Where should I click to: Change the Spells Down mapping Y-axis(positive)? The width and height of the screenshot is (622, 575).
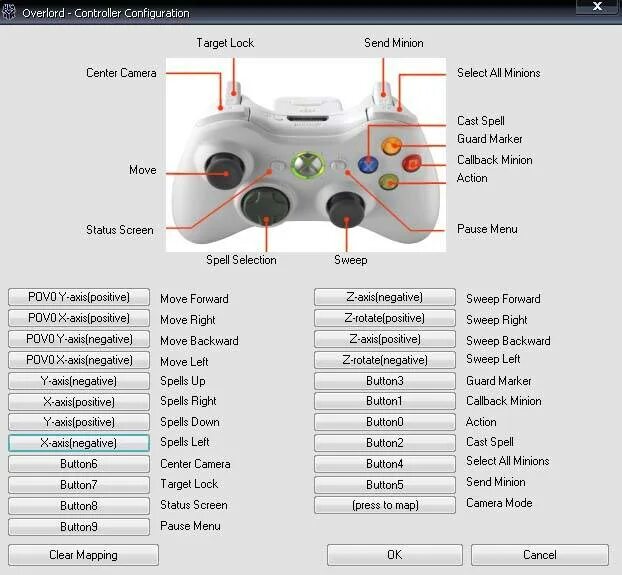click(x=79, y=422)
